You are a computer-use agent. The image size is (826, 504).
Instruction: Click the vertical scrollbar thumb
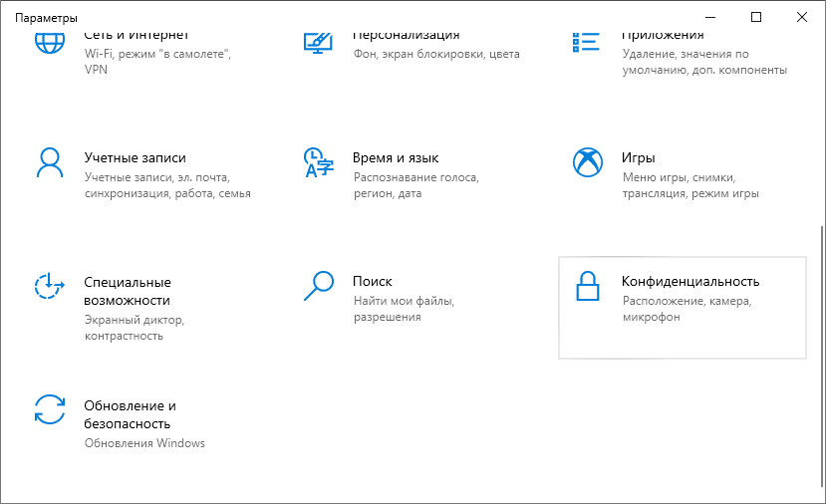[x=821, y=349]
